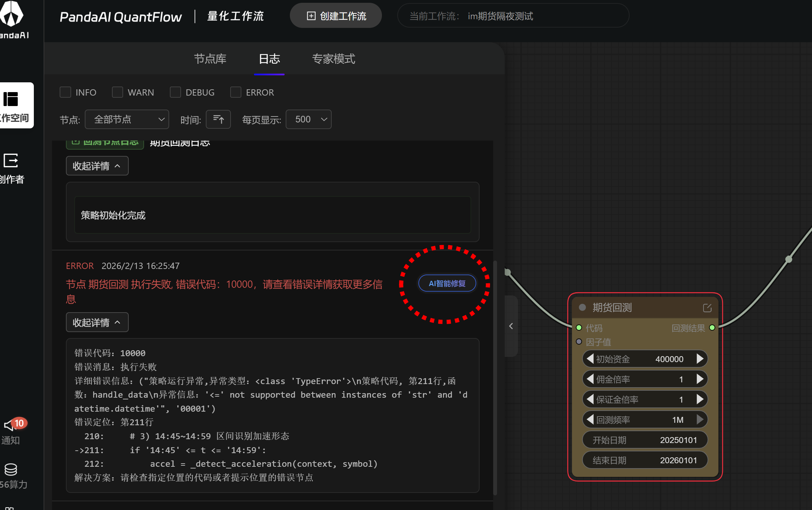Click the 初始资金 value 400000
This screenshot has width=812, height=510.
click(669, 359)
